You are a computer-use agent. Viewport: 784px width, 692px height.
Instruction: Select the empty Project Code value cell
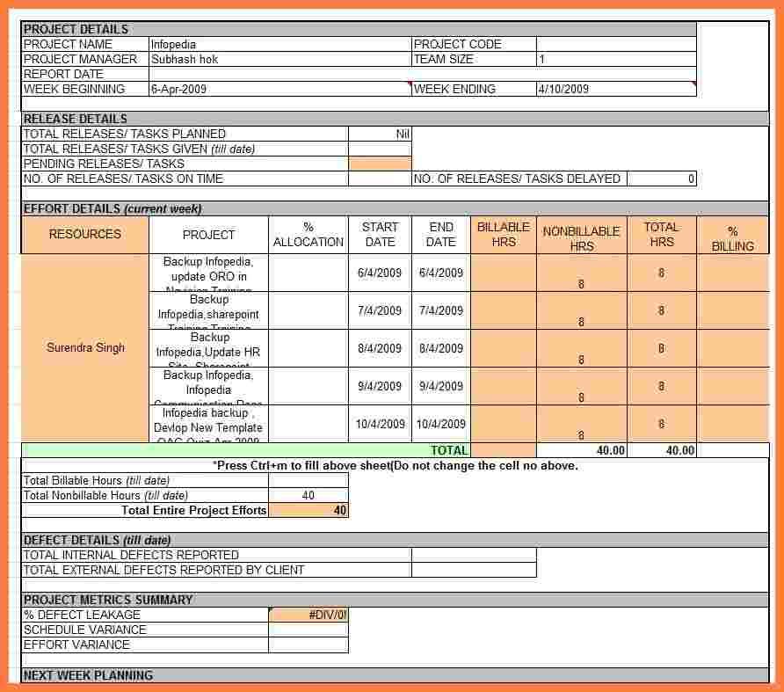coord(615,44)
